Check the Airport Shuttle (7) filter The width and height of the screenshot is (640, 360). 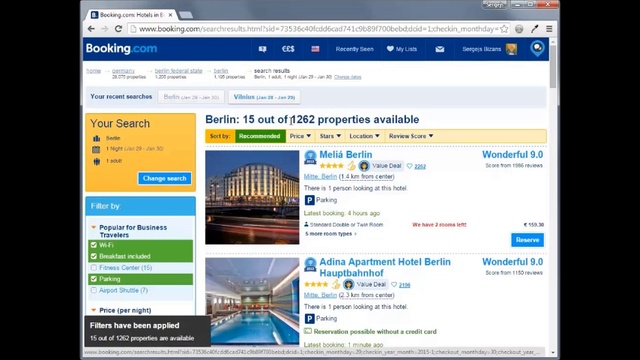tap(94, 290)
